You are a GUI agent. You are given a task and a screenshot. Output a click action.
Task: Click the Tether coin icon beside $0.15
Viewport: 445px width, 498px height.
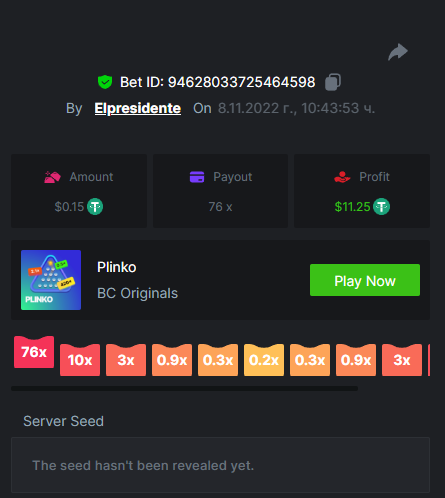[x=95, y=207]
